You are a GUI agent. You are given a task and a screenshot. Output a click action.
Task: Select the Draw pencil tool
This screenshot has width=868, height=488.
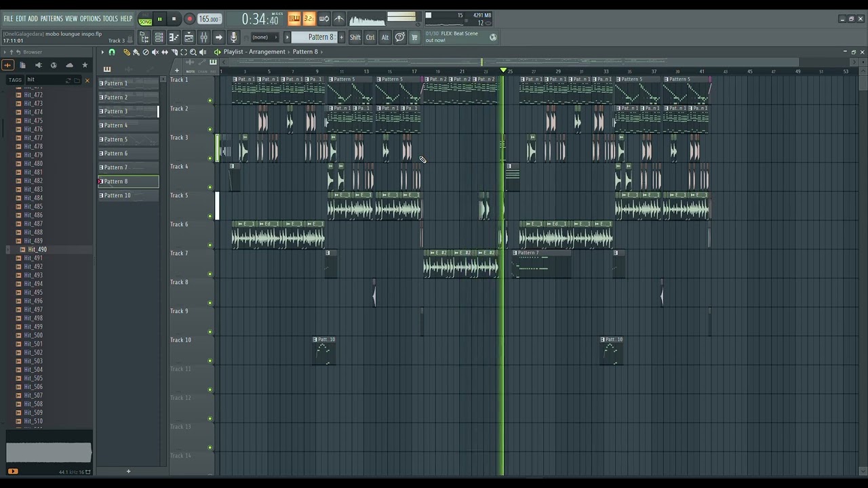click(126, 52)
